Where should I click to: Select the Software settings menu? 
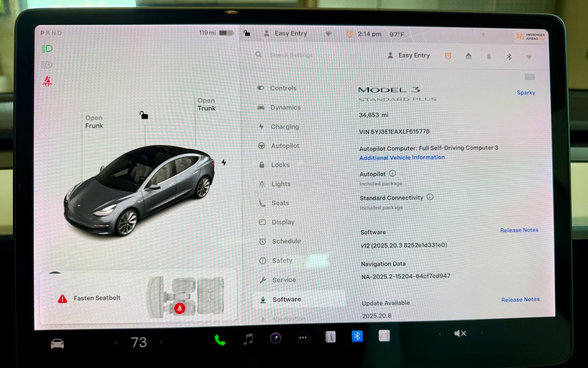point(300,299)
